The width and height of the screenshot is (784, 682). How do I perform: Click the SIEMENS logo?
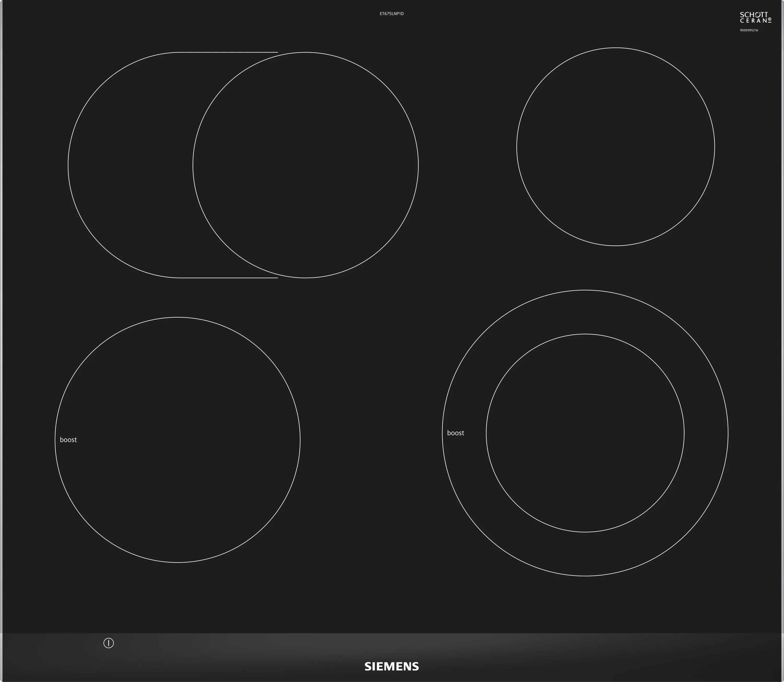click(391, 666)
